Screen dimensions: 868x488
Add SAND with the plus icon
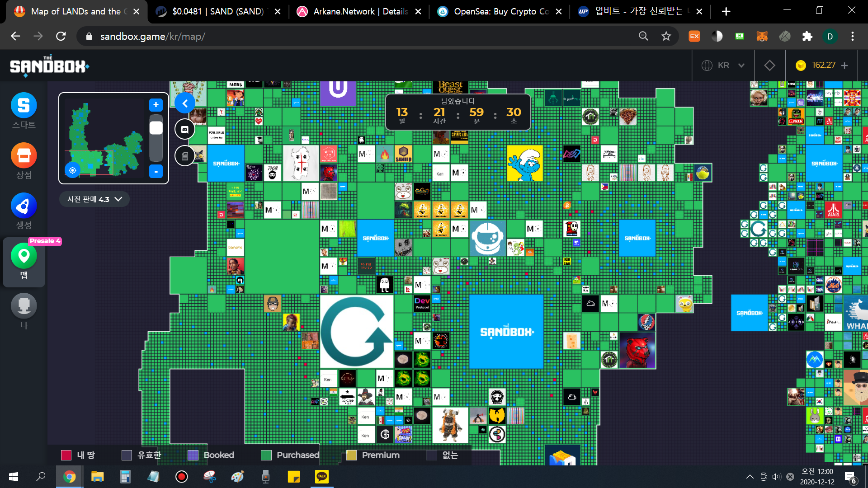point(844,66)
